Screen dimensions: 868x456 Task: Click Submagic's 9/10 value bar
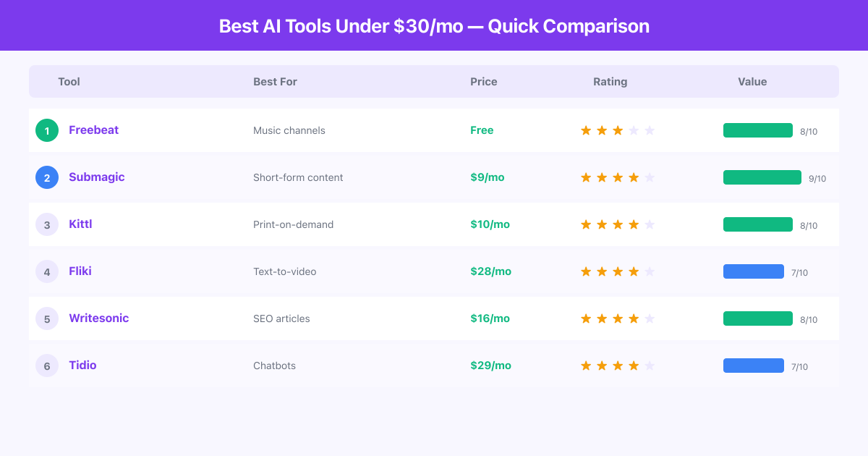(762, 177)
